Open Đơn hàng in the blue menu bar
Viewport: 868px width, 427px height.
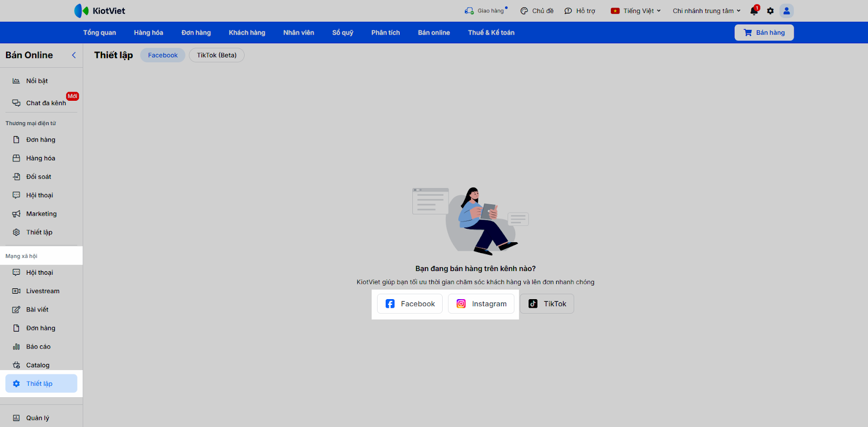point(196,33)
